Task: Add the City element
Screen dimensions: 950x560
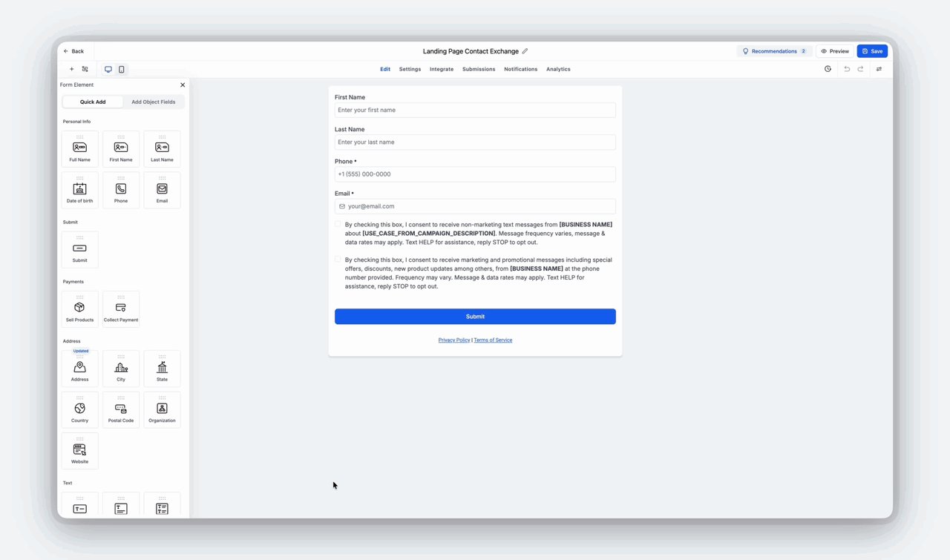Action: (121, 369)
